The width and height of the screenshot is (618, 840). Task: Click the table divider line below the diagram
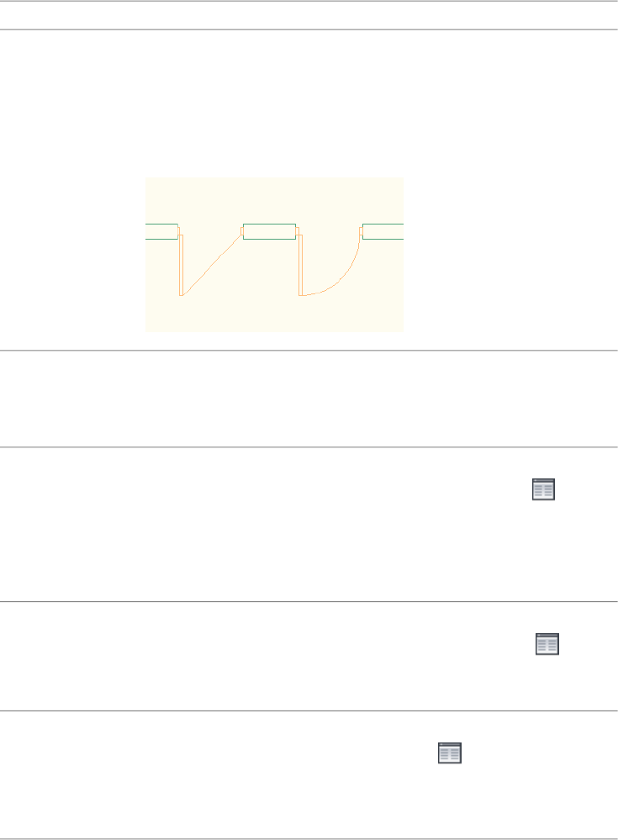click(309, 351)
